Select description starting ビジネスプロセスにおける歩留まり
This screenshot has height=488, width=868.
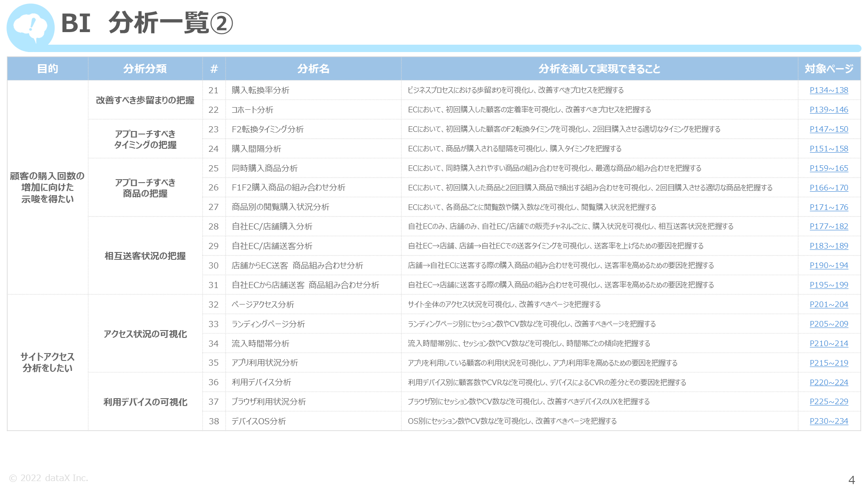pyautogui.click(x=516, y=90)
